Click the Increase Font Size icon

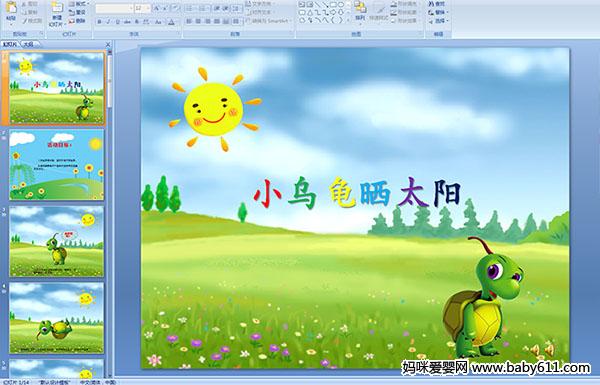157,8
